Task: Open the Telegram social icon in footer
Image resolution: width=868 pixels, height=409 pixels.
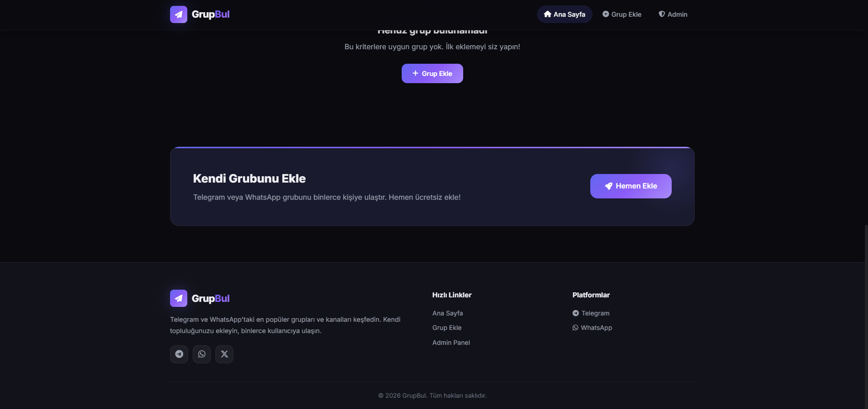Action: [179, 354]
